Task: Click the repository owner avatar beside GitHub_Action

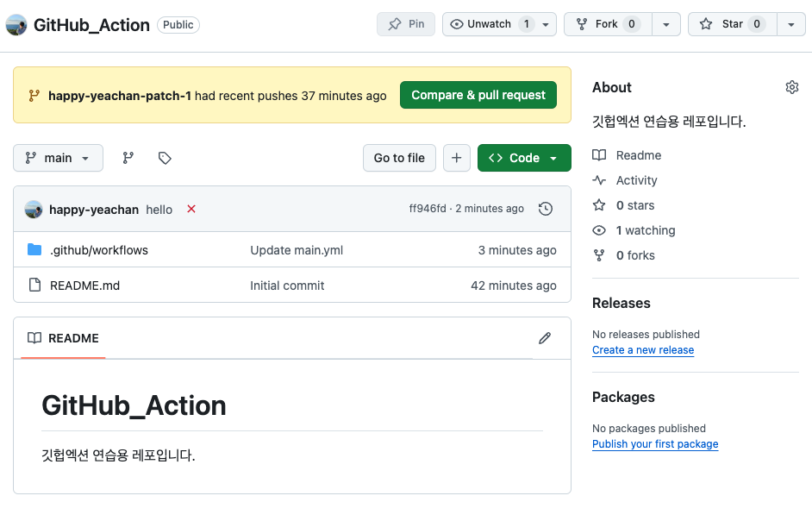Action: point(16,25)
